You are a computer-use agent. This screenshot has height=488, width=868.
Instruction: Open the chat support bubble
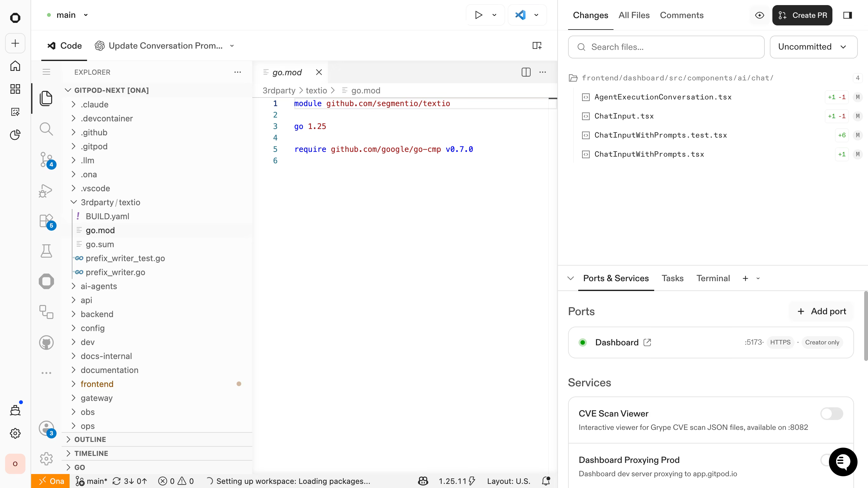point(843,462)
